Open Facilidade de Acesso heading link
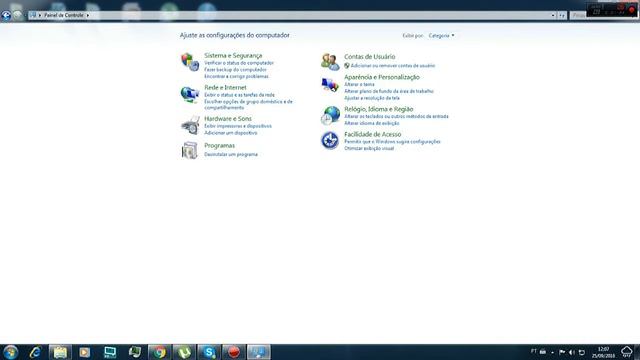640x360 pixels. click(x=372, y=134)
